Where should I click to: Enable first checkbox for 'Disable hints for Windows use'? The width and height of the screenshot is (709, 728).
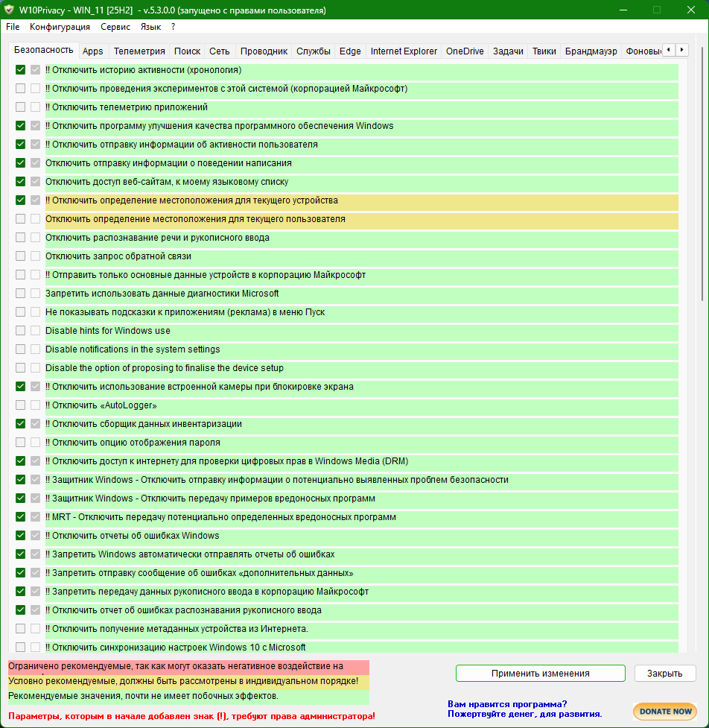(x=21, y=331)
